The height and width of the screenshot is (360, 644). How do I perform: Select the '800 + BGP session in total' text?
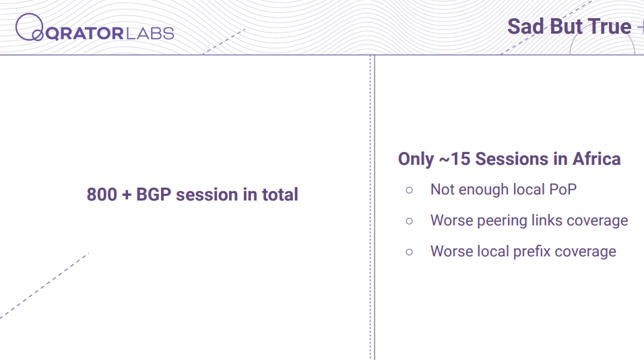[192, 194]
